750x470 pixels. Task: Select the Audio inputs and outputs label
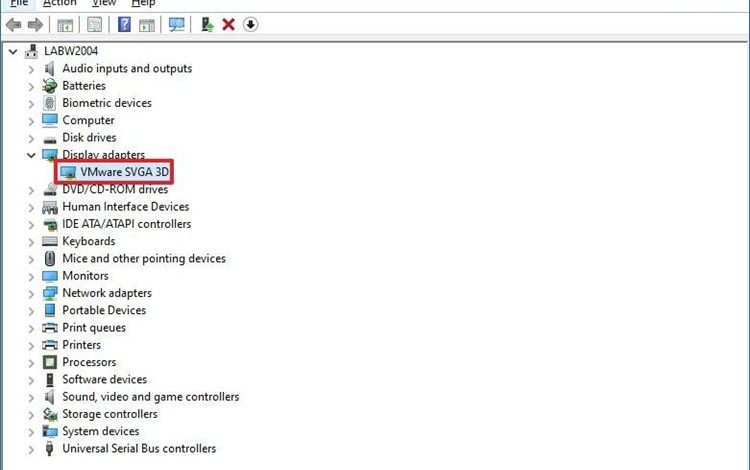coord(127,68)
